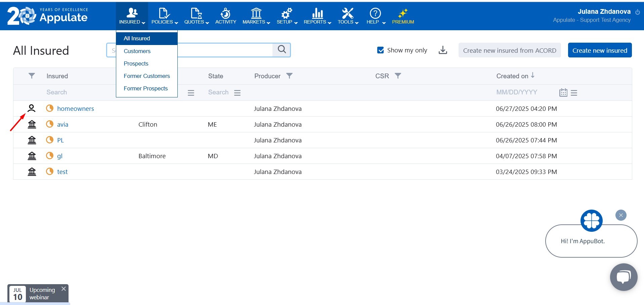Click the CSR column filter icon
The width and height of the screenshot is (644, 305).
coord(398,76)
